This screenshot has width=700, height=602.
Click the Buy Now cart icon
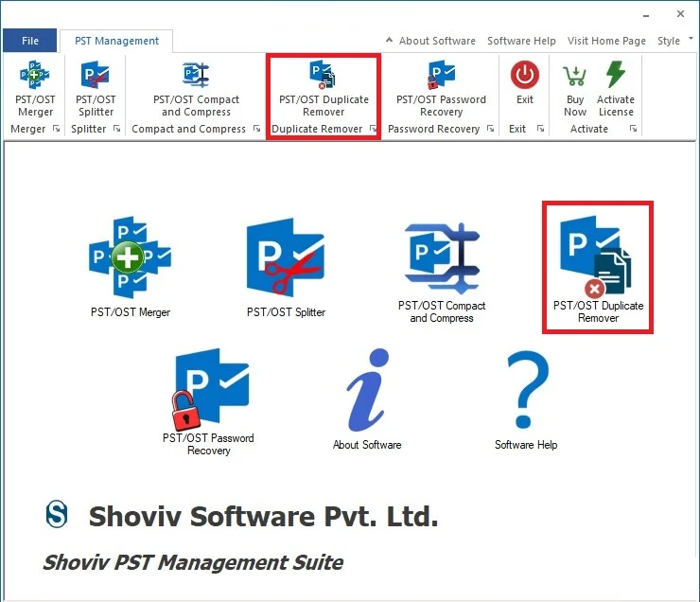point(574,76)
